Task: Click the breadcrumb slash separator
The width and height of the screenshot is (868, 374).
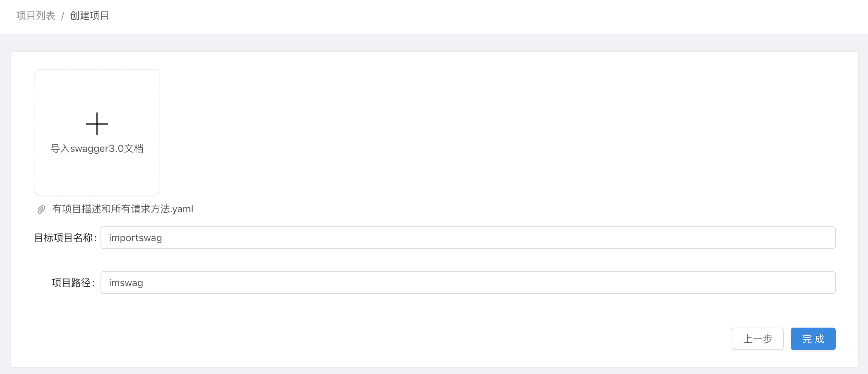Action: (63, 16)
